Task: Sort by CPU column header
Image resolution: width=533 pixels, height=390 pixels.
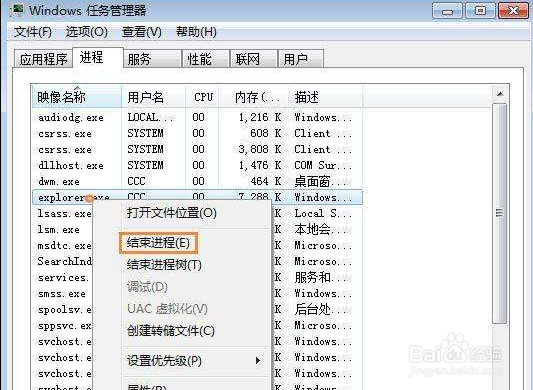Action: click(x=202, y=97)
